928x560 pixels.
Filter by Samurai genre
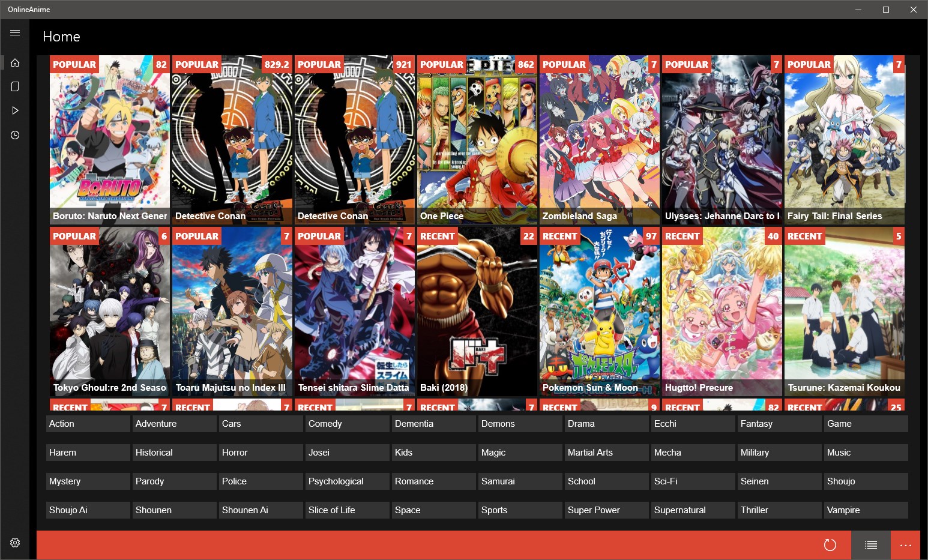tap(520, 481)
